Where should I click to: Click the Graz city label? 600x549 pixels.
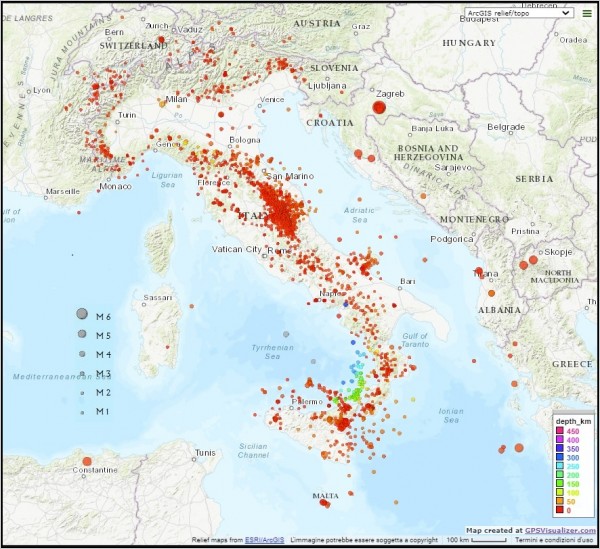point(361,26)
